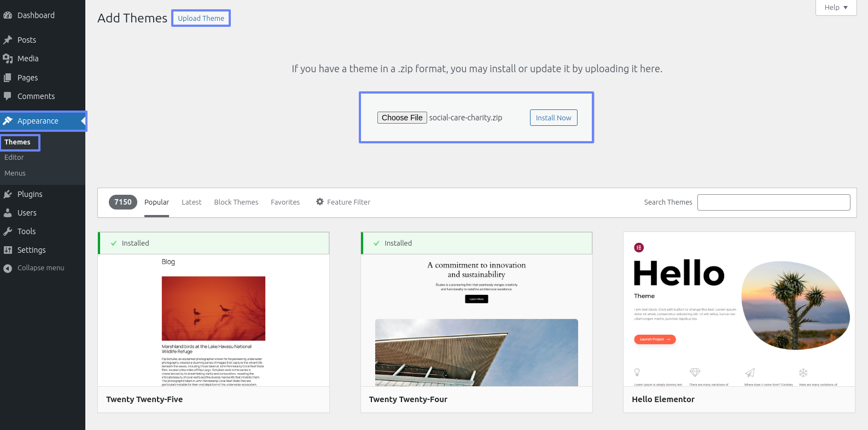Click the Settings sliders icon
The image size is (868, 430).
click(x=8, y=250)
